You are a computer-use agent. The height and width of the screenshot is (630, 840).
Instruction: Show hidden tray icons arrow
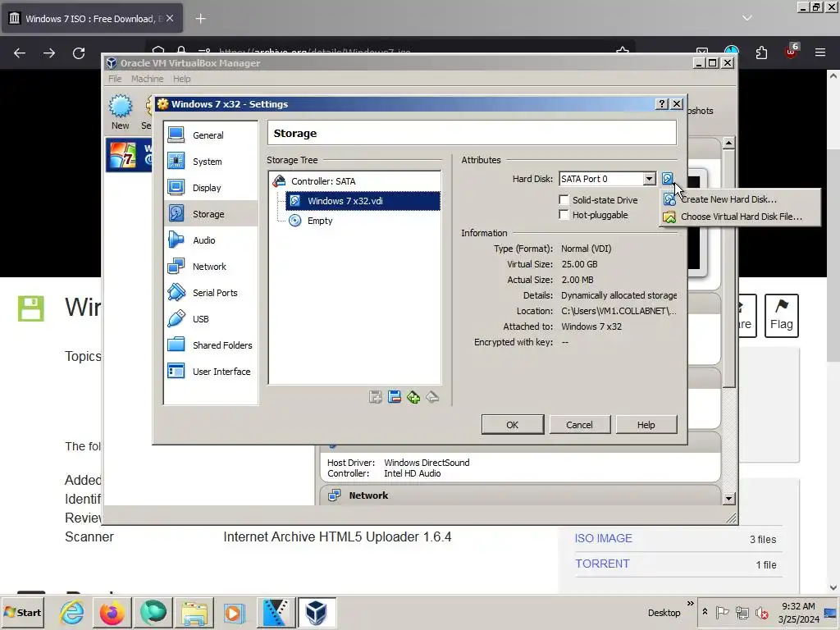click(x=705, y=612)
